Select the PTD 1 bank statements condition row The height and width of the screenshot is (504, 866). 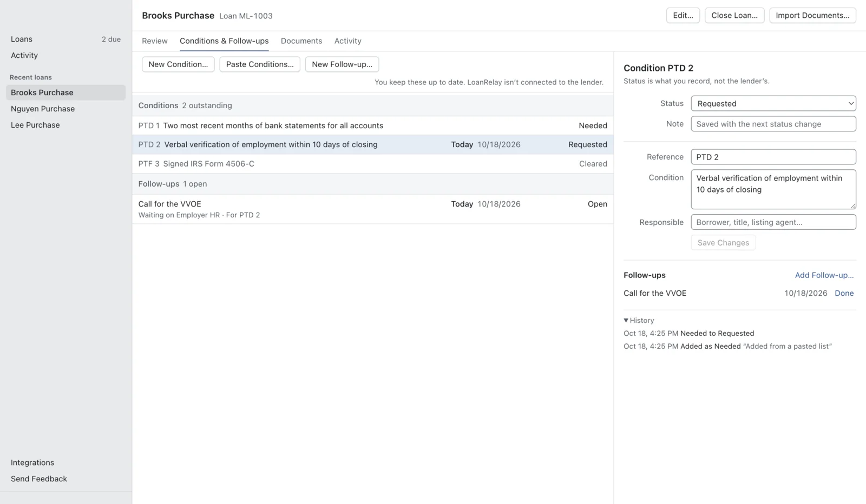point(372,125)
